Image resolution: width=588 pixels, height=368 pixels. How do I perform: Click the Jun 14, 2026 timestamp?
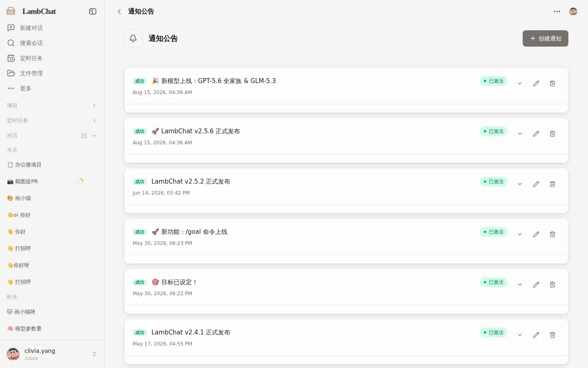pos(161,193)
